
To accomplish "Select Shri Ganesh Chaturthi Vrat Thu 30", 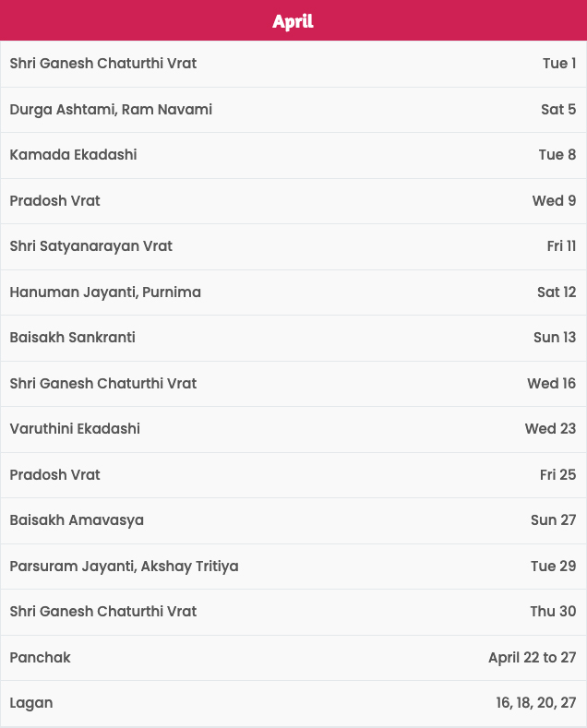I will (293, 613).
